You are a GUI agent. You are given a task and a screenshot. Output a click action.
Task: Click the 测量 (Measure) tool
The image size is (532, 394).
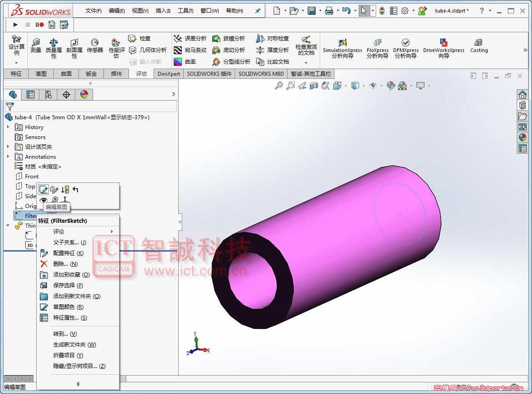point(36,46)
